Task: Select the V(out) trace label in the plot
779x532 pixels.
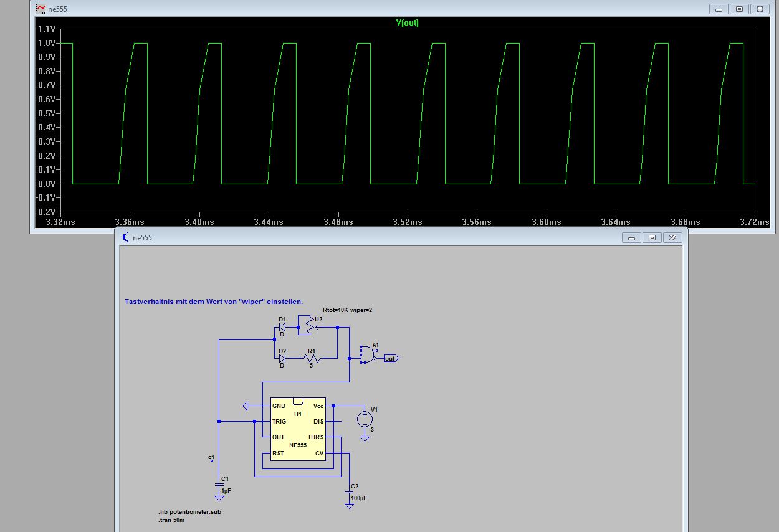Action: tap(408, 22)
